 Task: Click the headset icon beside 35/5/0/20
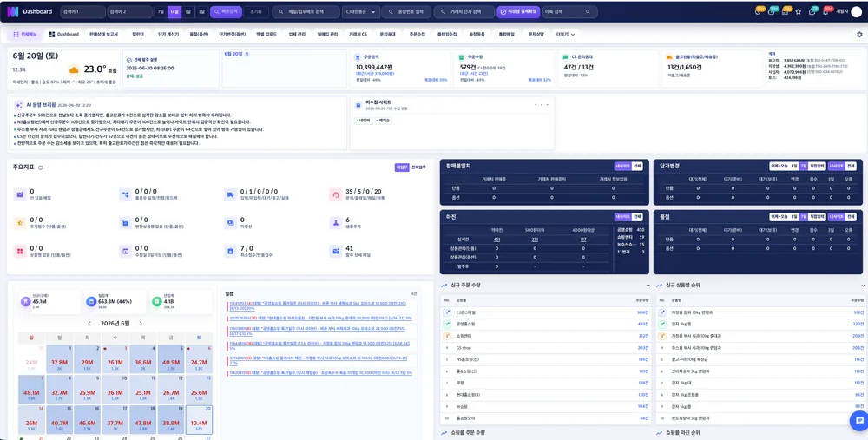335,194
